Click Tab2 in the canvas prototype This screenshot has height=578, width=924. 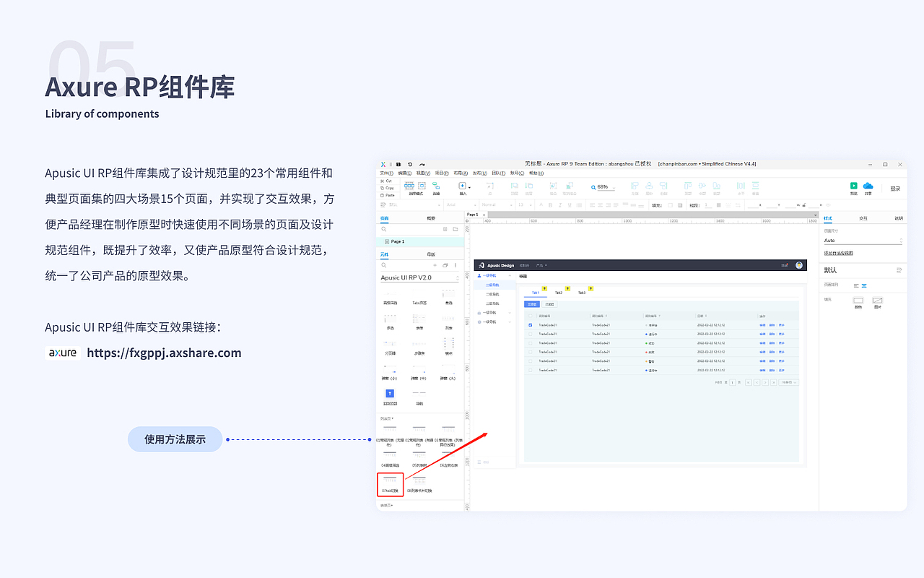[559, 293]
